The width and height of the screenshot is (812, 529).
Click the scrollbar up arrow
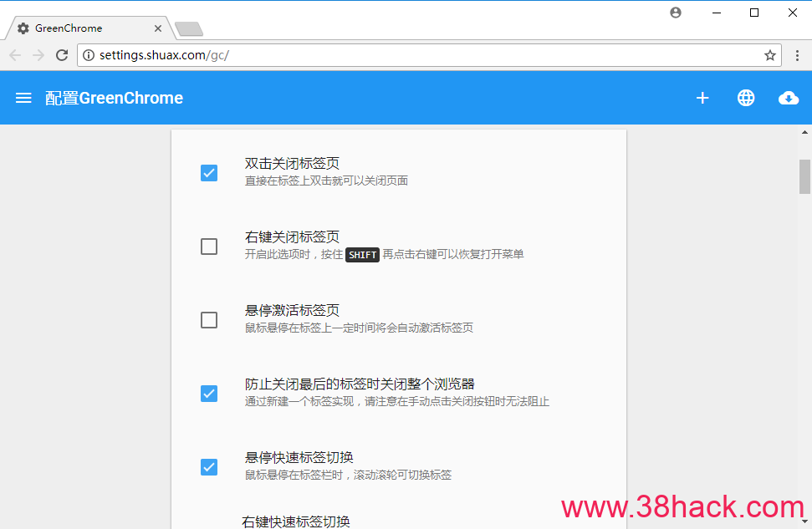click(804, 132)
